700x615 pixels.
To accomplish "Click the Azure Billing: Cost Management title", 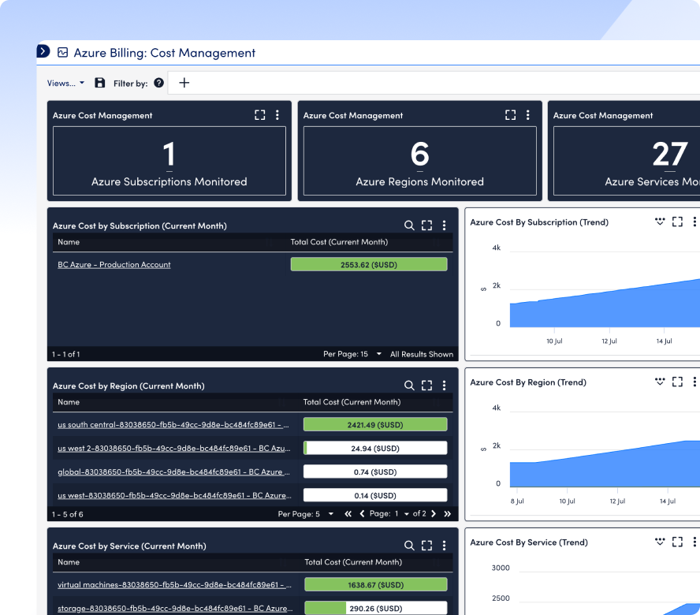I will [164, 53].
